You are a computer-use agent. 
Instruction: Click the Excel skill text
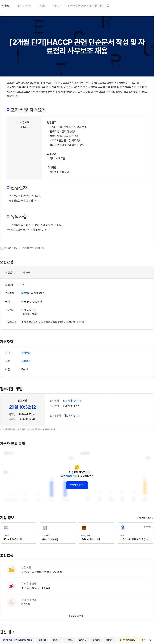click(24, 369)
